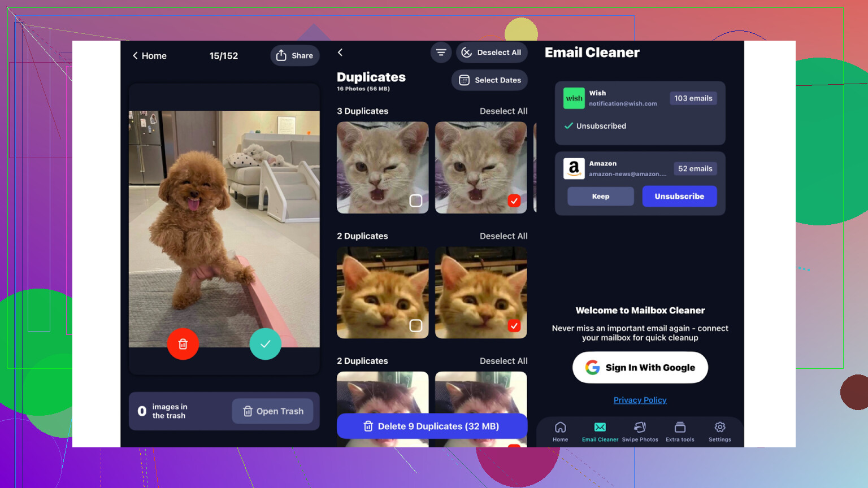Click the top Deselect All pill button
The image size is (868, 488).
492,53
